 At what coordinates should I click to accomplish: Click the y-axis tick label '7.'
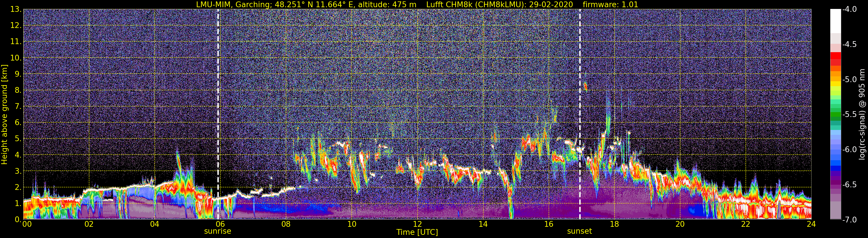tap(18, 107)
